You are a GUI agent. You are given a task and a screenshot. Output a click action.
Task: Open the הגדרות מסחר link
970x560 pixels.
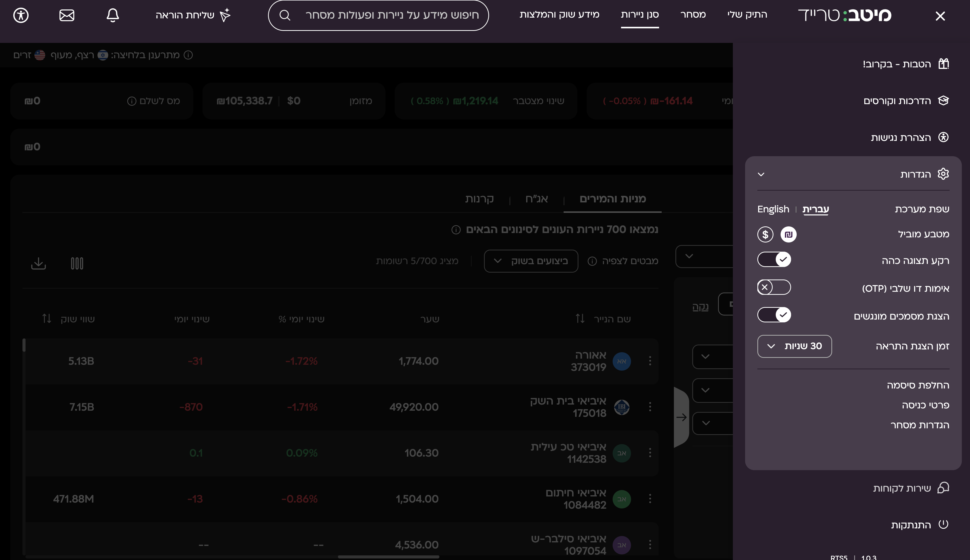(x=920, y=425)
